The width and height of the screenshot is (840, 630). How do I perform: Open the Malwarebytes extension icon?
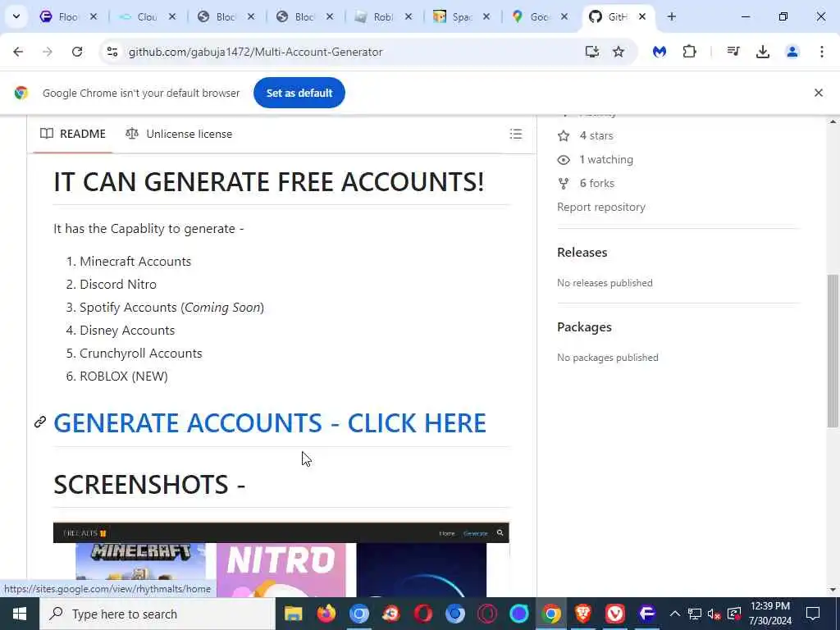(660, 52)
